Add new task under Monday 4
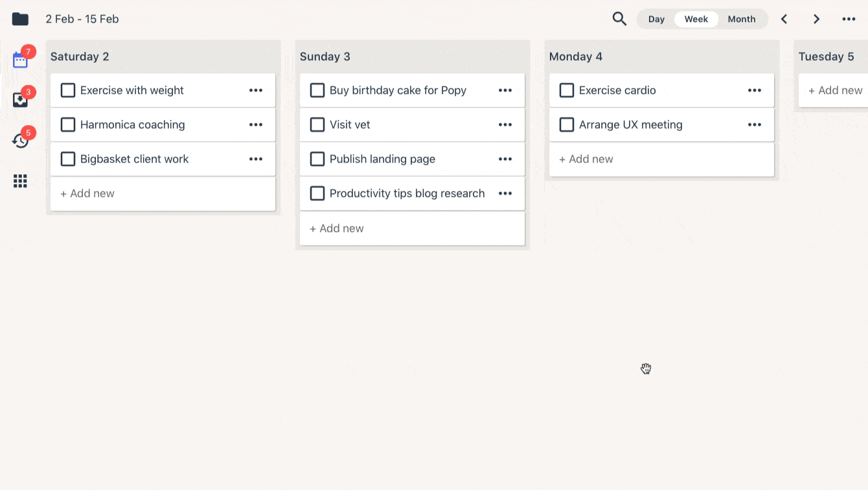This screenshot has width=868, height=490. (x=586, y=159)
